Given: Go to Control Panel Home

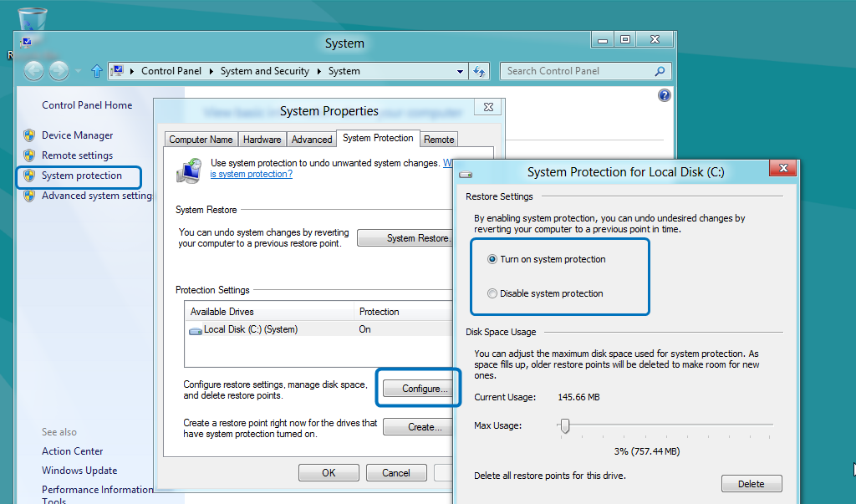Looking at the screenshot, I should [x=87, y=105].
